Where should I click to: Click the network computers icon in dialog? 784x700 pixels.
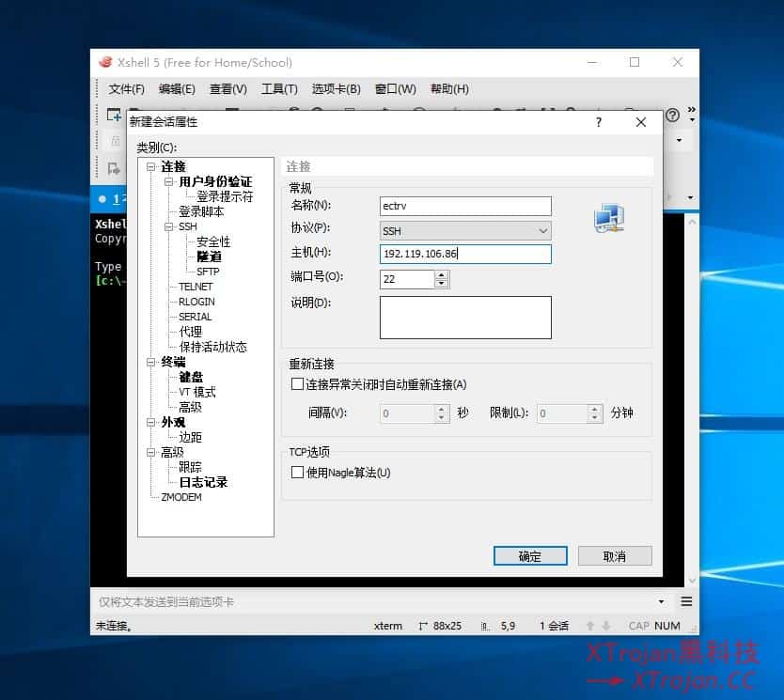[609, 218]
